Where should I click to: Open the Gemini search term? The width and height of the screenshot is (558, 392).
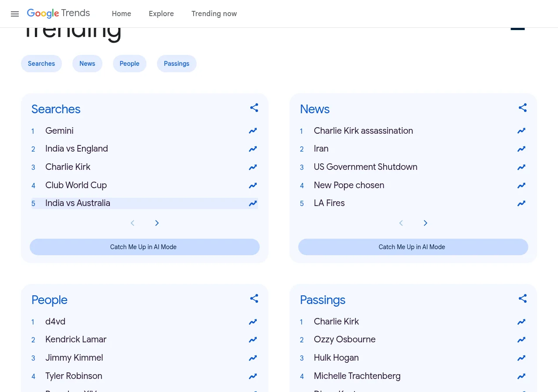[59, 131]
